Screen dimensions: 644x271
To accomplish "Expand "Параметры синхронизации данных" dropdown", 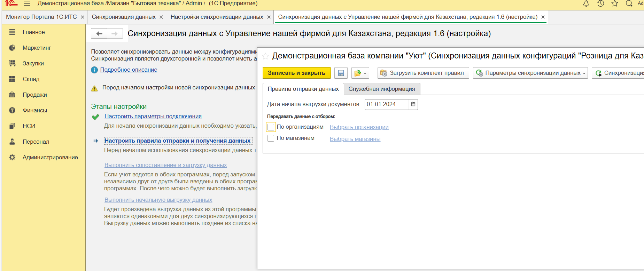I will 530,73.
